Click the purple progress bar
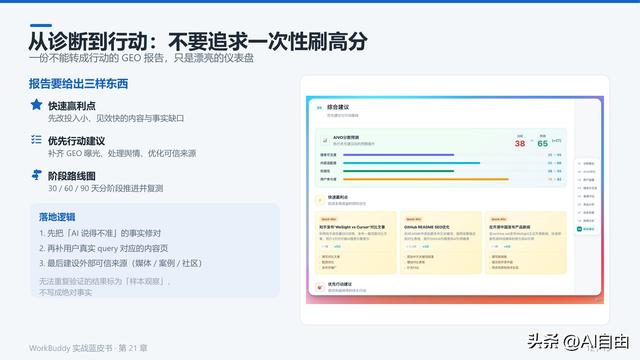Image resolution: width=640 pixels, height=360 pixels. [x=398, y=155]
